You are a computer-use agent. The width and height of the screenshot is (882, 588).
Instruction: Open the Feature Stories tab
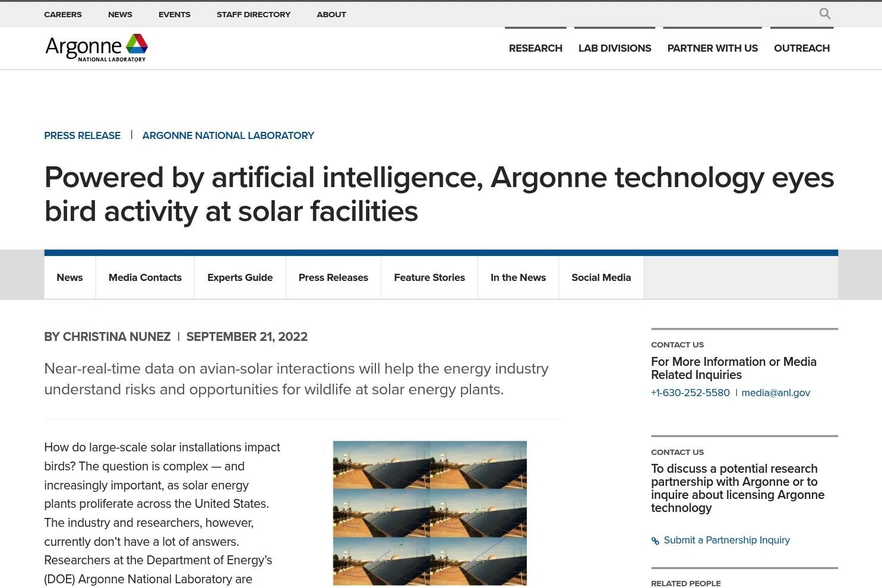click(x=429, y=277)
